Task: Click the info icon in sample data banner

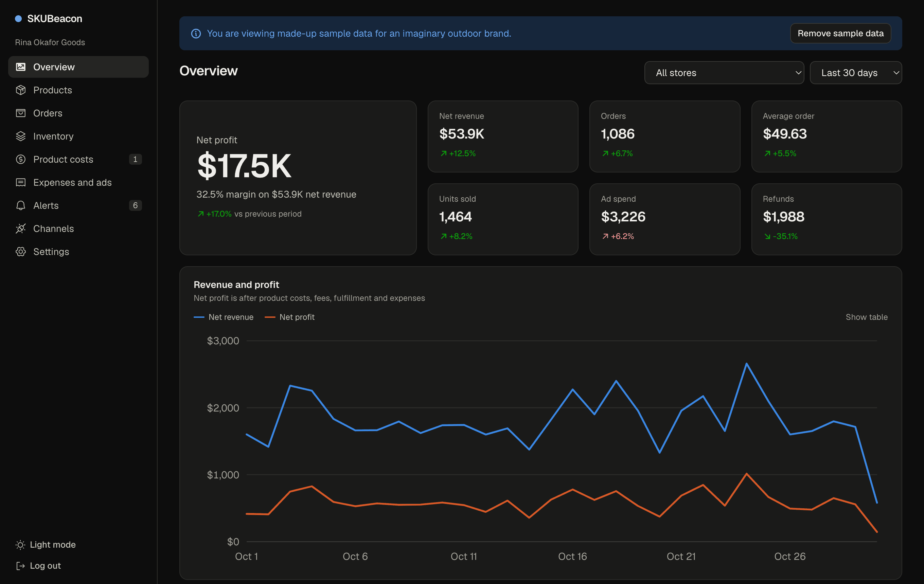Action: point(196,34)
